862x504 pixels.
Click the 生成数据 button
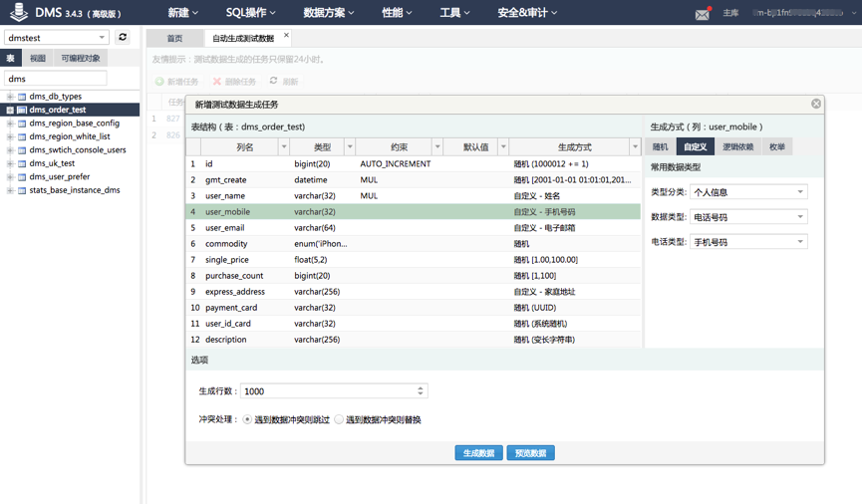pyautogui.click(x=478, y=453)
